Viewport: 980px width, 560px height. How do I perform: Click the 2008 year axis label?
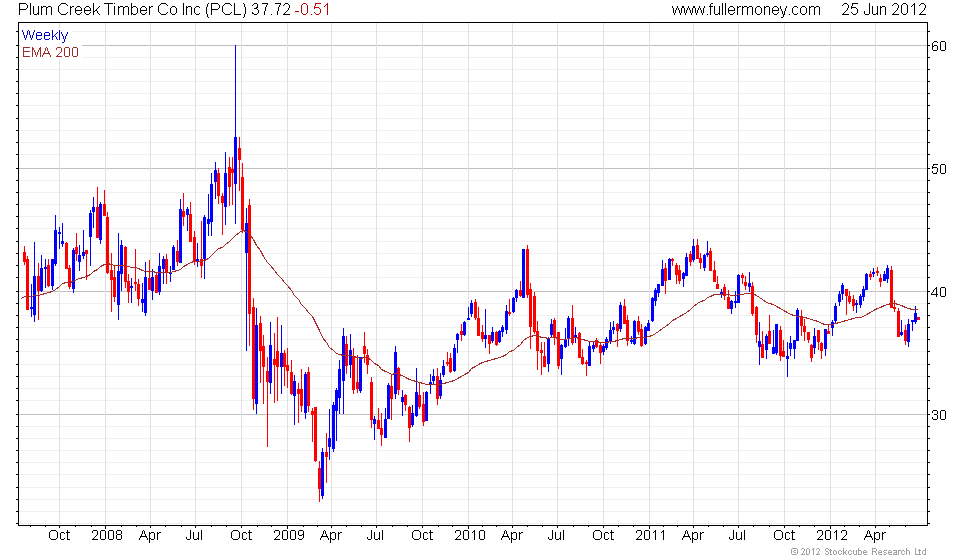(106, 535)
